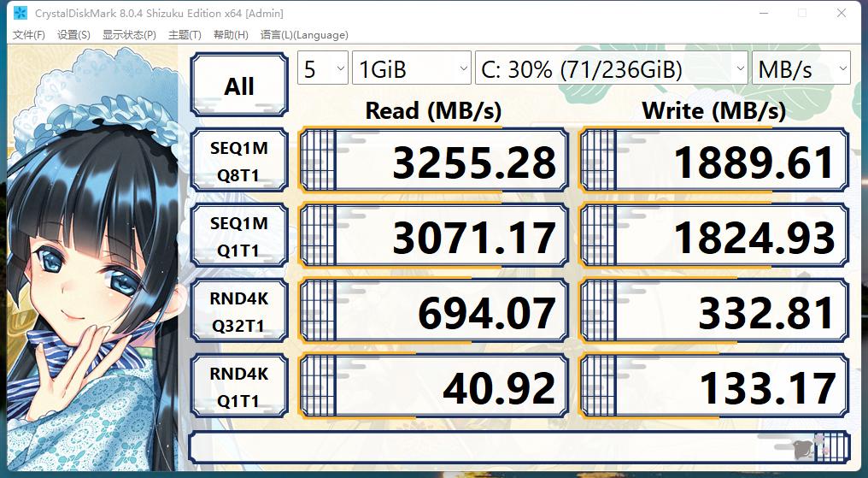Expand the 1GiB test size dropdown

tap(412, 69)
